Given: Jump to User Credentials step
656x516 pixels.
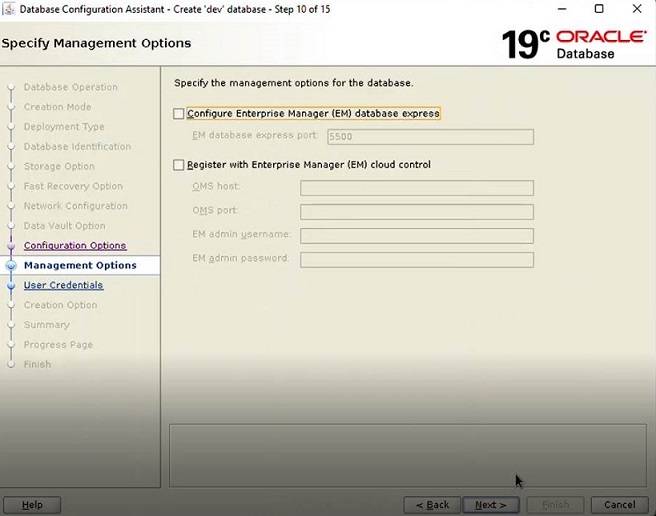Looking at the screenshot, I should 63,285.
